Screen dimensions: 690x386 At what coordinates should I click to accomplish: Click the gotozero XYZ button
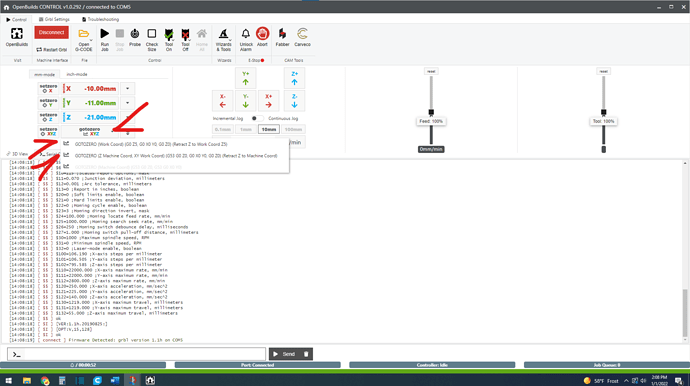[x=89, y=132]
